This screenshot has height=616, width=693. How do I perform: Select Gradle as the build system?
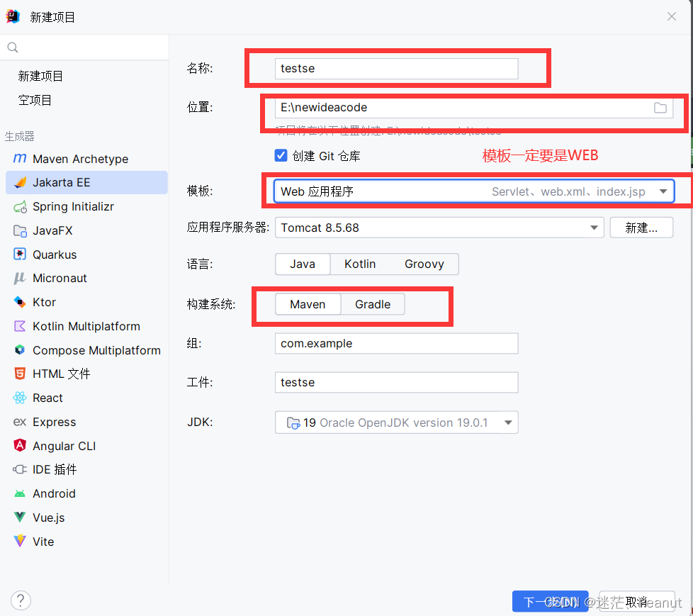373,303
